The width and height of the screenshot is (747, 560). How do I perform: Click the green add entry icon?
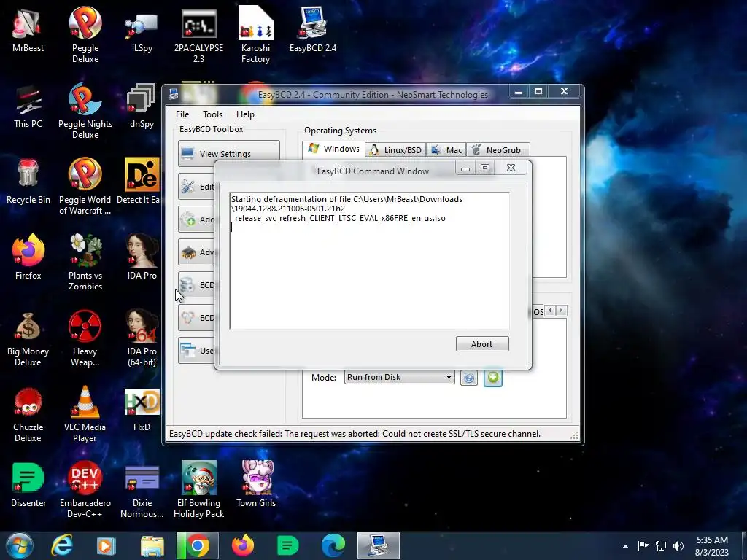493,378
